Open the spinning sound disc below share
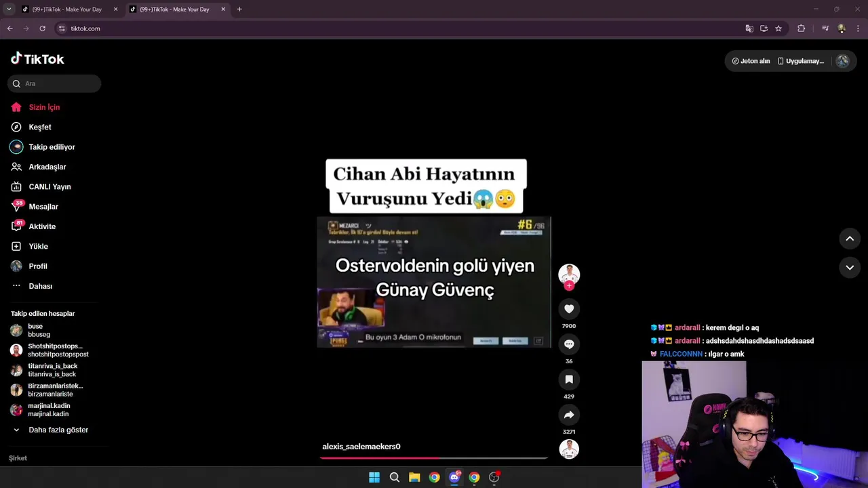 pyautogui.click(x=569, y=449)
